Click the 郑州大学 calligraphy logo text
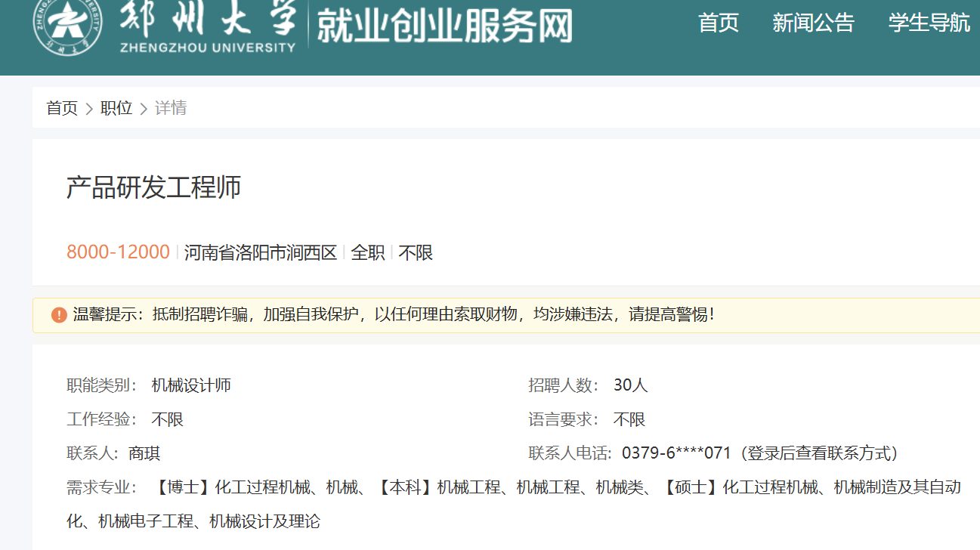Image resolution: width=980 pixels, height=550 pixels. [x=207, y=18]
